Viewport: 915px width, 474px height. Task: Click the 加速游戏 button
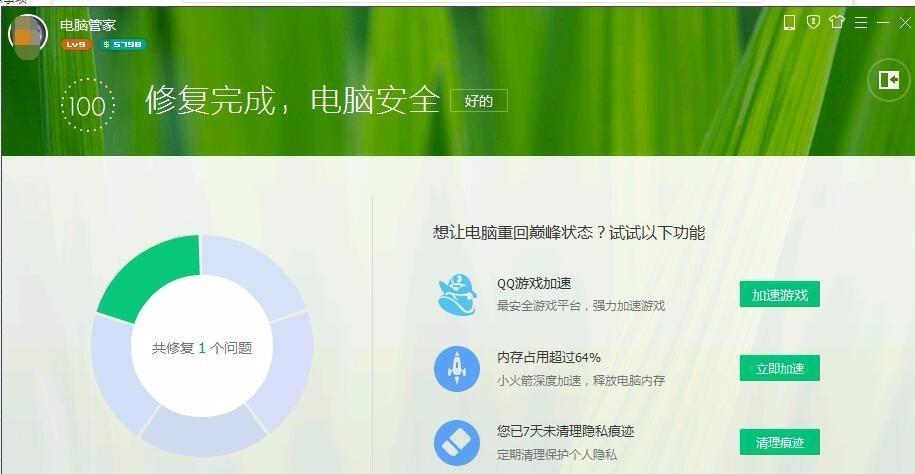point(780,294)
